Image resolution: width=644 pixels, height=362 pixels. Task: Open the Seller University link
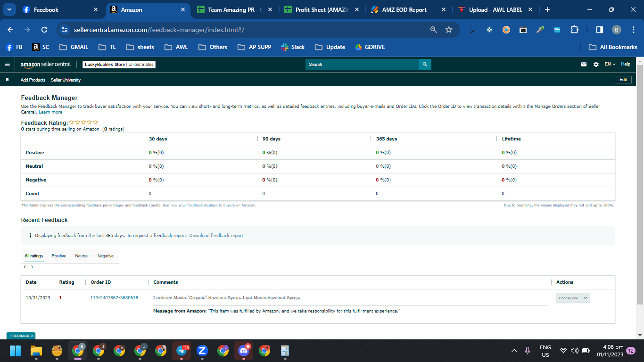(x=66, y=80)
